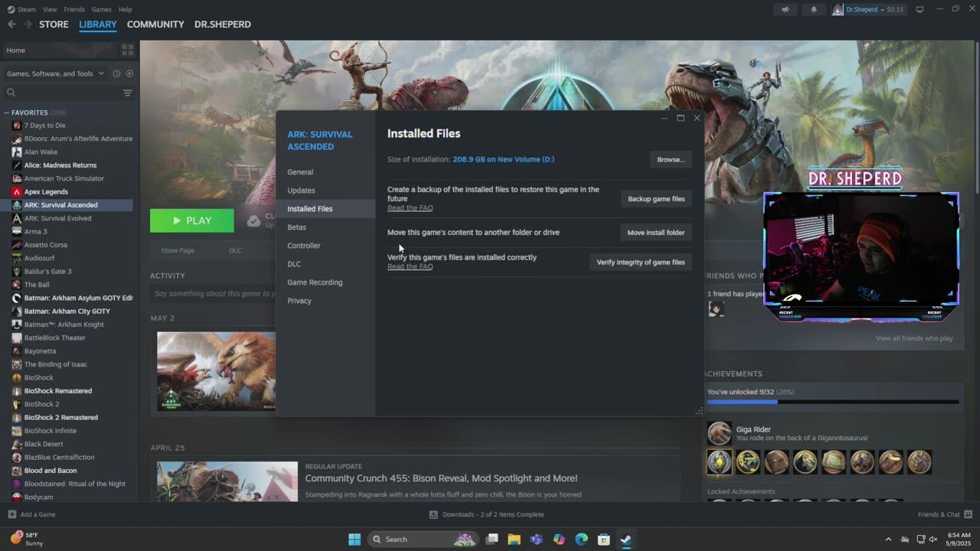Open the Games menu

point(101,9)
